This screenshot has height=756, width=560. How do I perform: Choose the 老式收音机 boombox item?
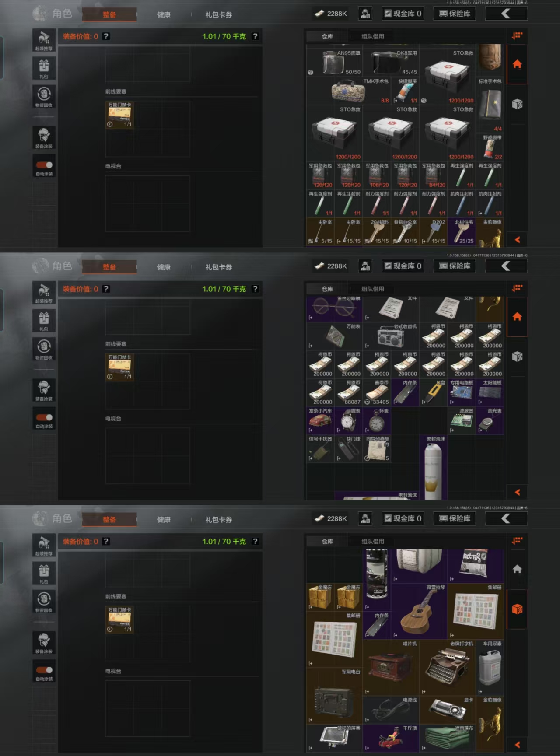[x=391, y=336]
